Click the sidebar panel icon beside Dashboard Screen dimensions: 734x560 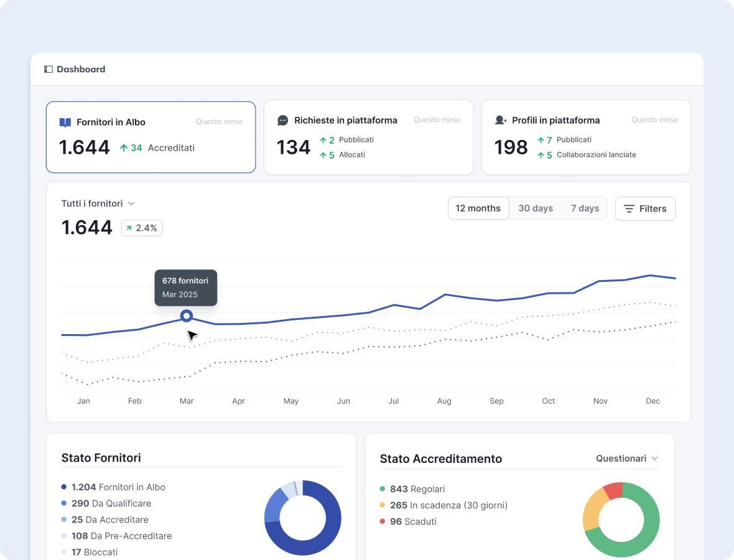pyautogui.click(x=49, y=69)
